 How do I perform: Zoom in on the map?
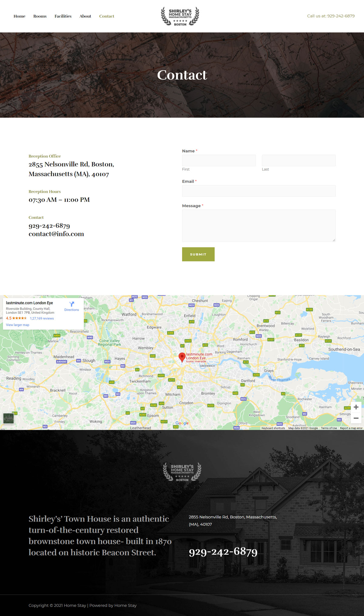click(x=356, y=407)
